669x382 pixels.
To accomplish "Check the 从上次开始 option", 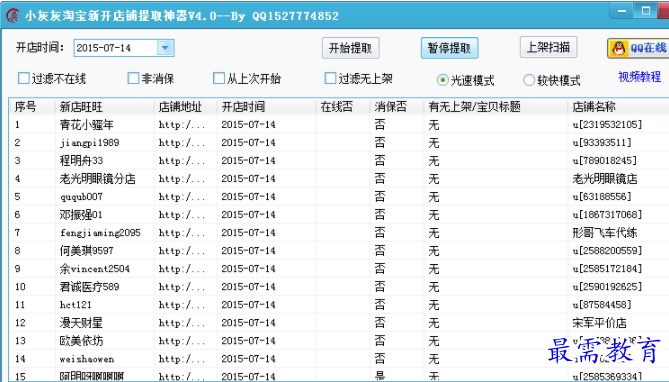I will click(218, 78).
